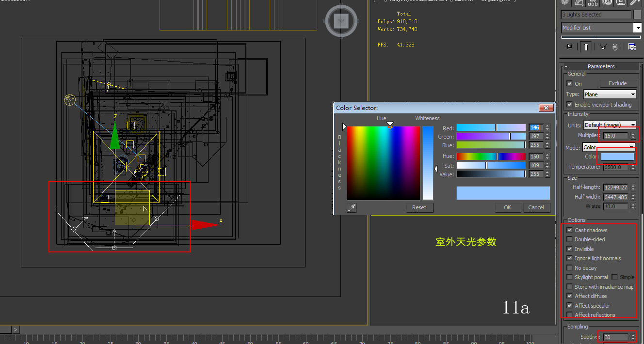Click Reset in Color Selector
Screen dimensions: 644x344
419,207
